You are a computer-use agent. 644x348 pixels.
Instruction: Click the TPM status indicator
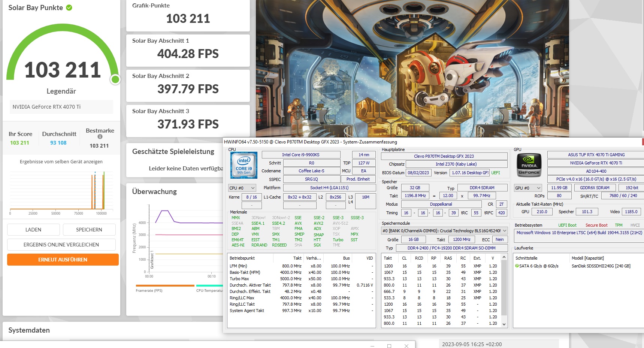(x=618, y=225)
